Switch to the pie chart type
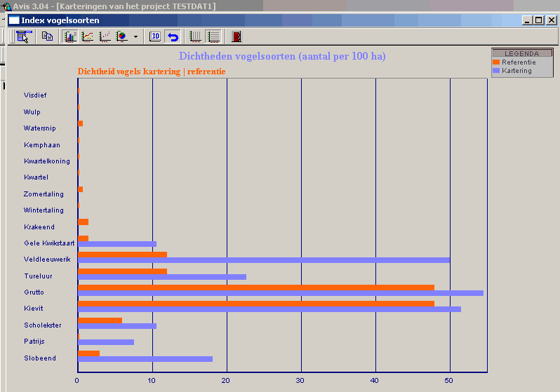 pyautogui.click(x=122, y=36)
